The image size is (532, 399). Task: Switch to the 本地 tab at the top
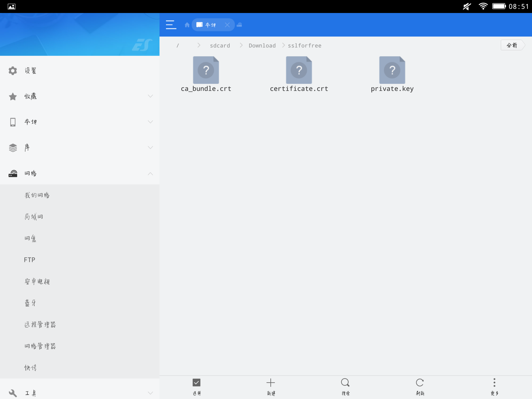(x=210, y=25)
